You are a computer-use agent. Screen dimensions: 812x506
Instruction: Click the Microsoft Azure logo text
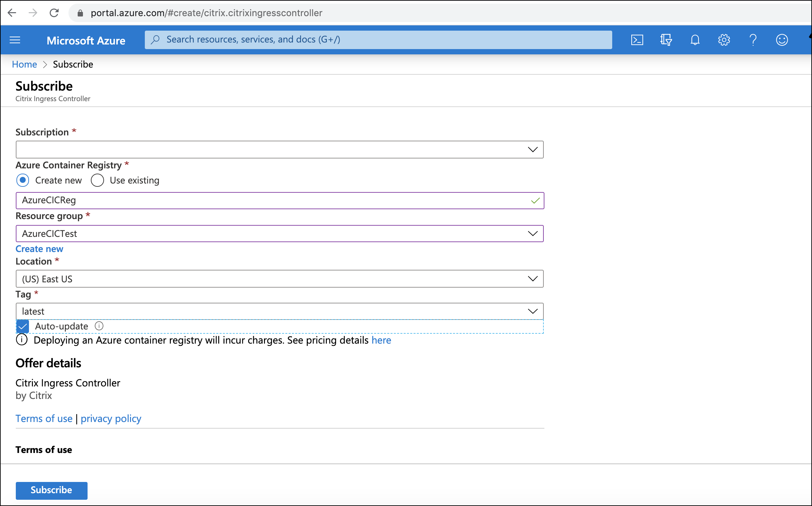tap(86, 41)
